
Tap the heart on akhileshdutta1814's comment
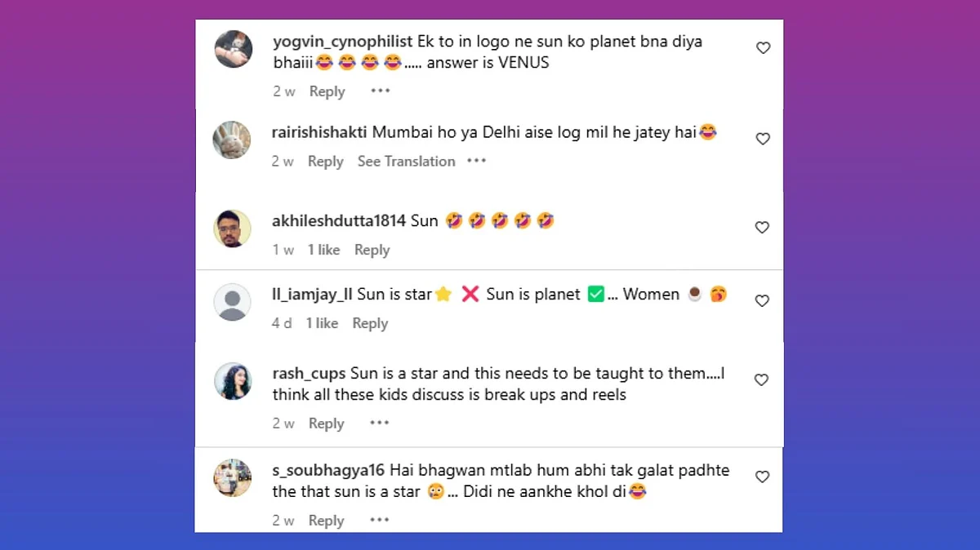(762, 228)
